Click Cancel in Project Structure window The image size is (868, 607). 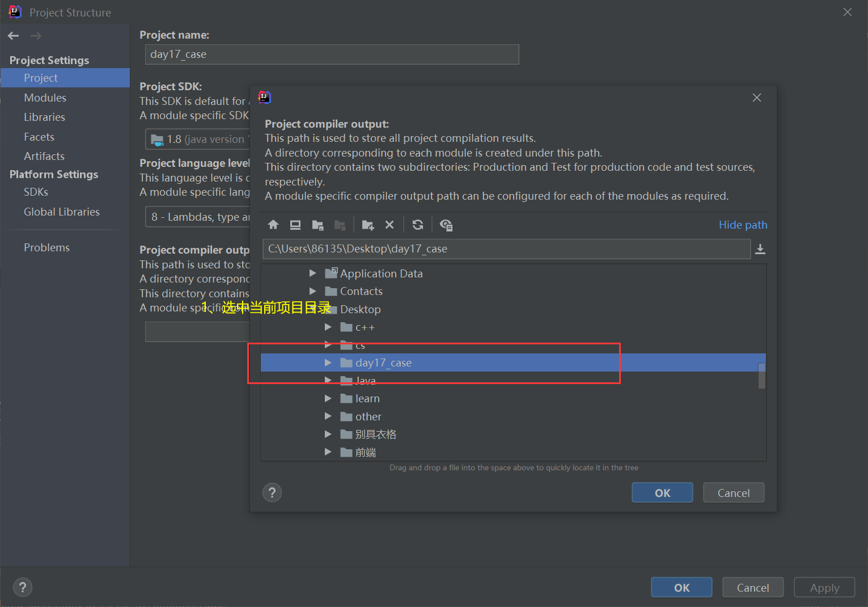click(x=753, y=588)
